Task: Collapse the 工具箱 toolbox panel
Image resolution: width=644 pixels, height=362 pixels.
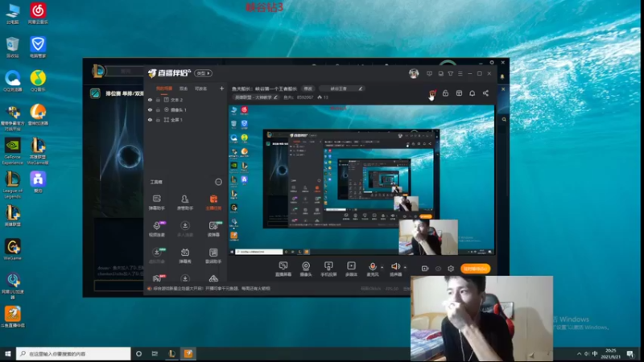Action: pyautogui.click(x=218, y=182)
